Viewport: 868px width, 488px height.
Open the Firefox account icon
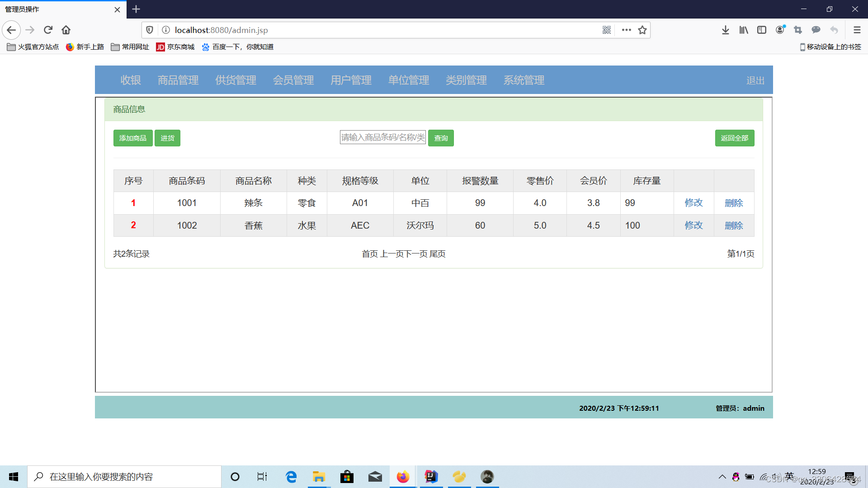pyautogui.click(x=780, y=30)
